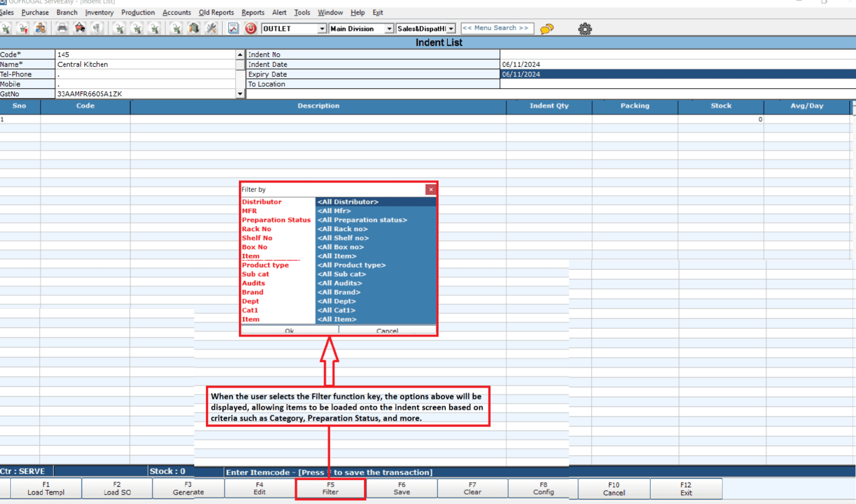Open the Main Division dropdown

click(x=389, y=29)
